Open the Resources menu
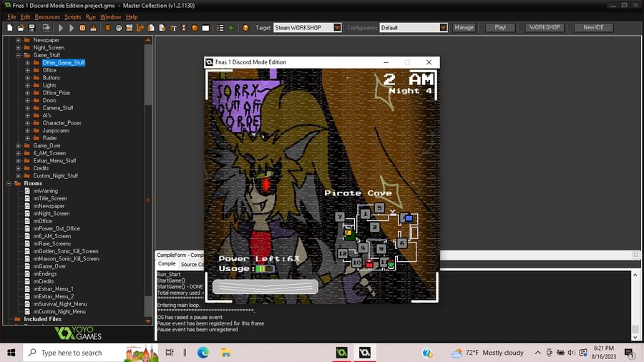The width and height of the screenshot is (644, 362). (47, 17)
